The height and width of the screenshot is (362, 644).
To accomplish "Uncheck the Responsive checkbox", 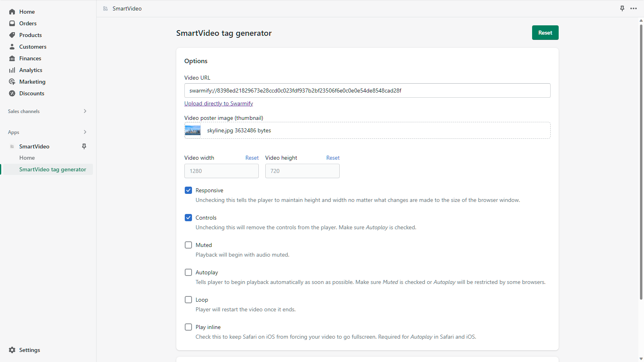I will click(x=188, y=190).
